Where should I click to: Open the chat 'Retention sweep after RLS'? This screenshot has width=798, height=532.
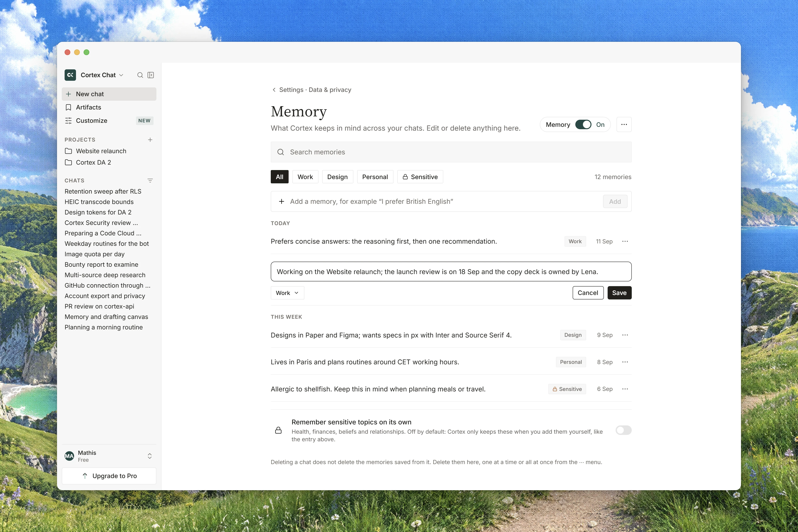pyautogui.click(x=103, y=191)
